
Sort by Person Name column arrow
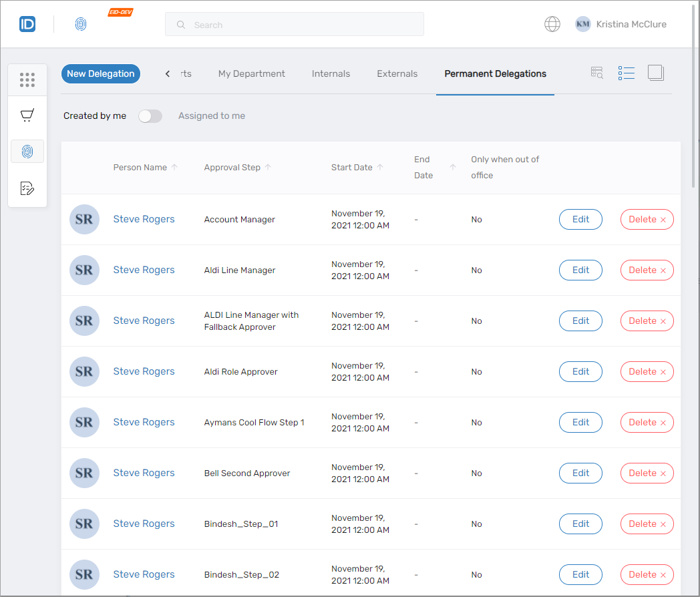pos(174,168)
